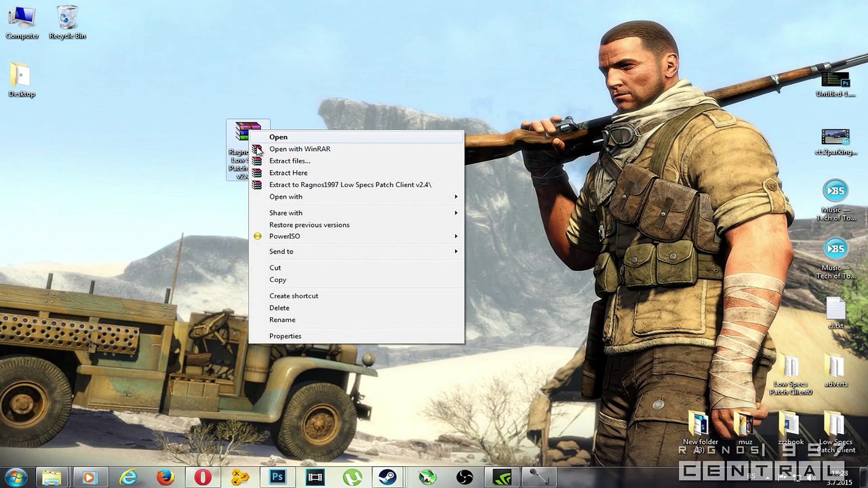Choose Rename in the context menu
Viewport: 868px width, 488px height.
point(357,320)
